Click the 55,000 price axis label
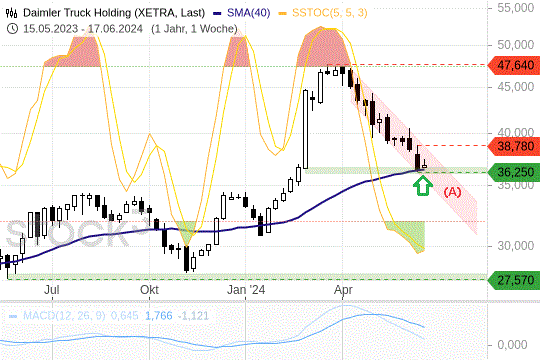Image resolution: width=540 pixels, height=360 pixels. [x=516, y=8]
